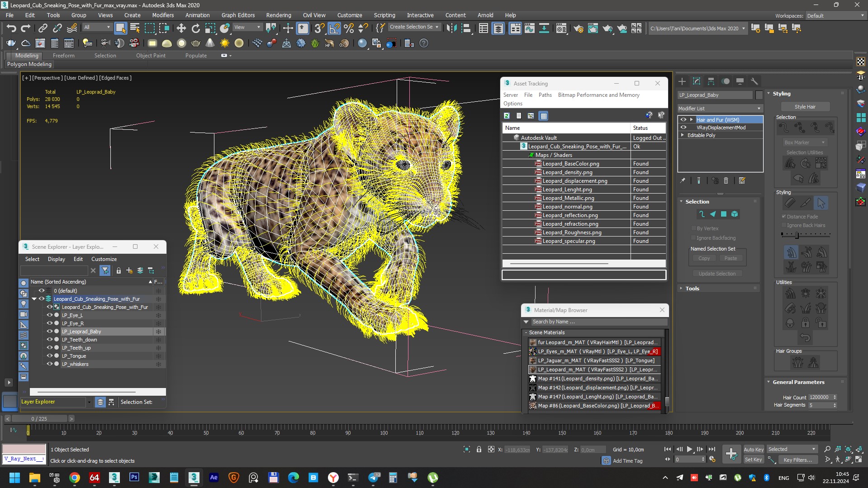Click the time slider showing 0 / 225
Image resolution: width=868 pixels, height=488 pixels.
point(39,419)
